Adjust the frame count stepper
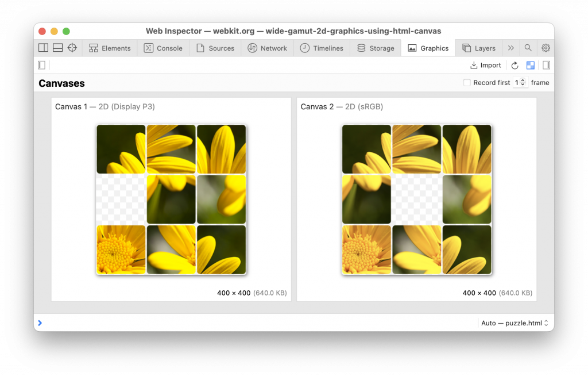 (x=523, y=83)
